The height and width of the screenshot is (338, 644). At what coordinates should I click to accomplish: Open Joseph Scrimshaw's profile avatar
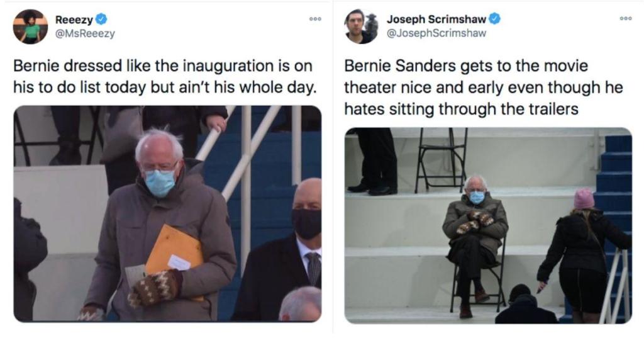[x=361, y=26]
